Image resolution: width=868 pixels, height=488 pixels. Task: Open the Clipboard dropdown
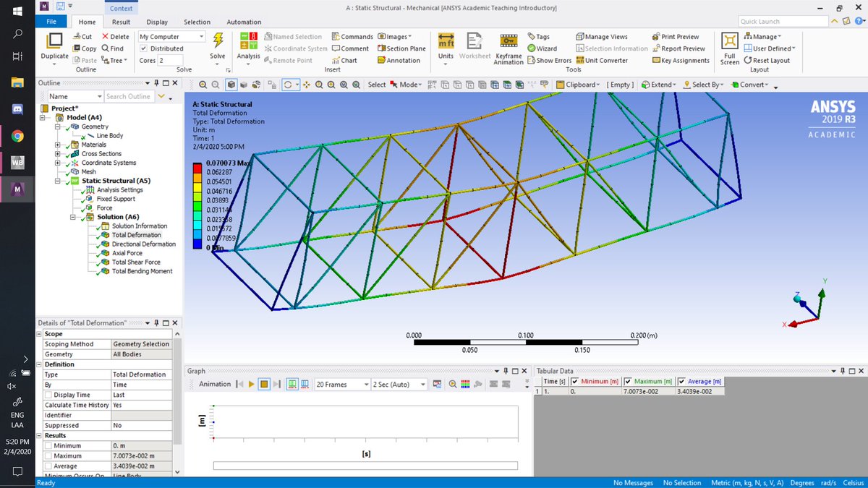[x=579, y=85]
